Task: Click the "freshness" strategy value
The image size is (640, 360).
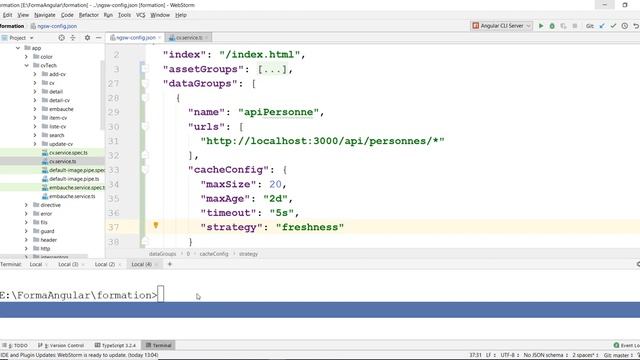Action: 310,227
